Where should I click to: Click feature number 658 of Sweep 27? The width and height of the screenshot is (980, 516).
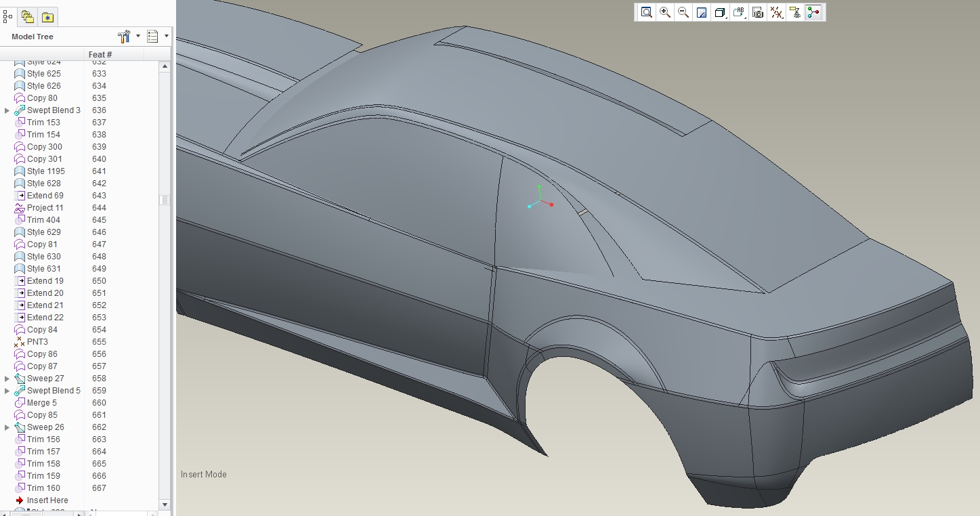click(99, 379)
